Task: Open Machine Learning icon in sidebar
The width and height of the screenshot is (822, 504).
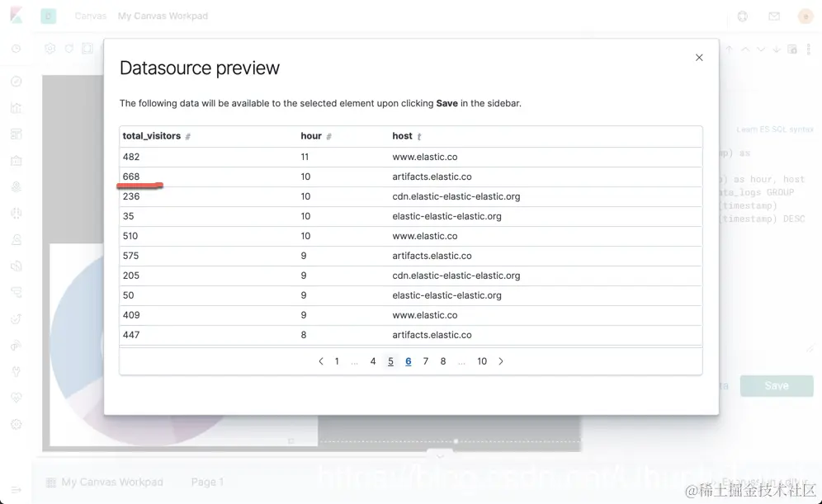Action: click(x=17, y=213)
